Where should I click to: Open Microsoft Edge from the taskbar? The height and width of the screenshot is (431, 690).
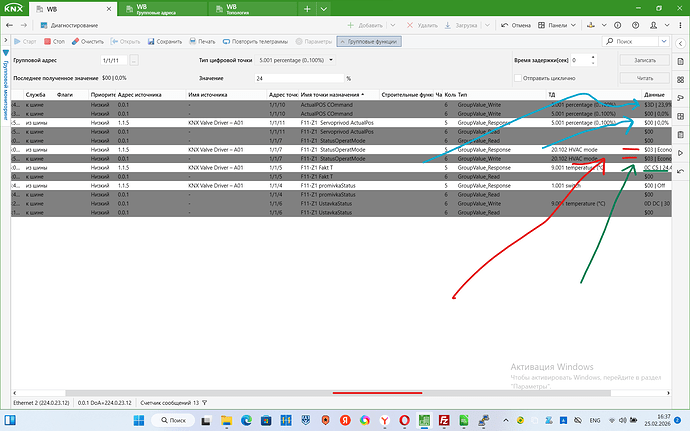(246, 420)
